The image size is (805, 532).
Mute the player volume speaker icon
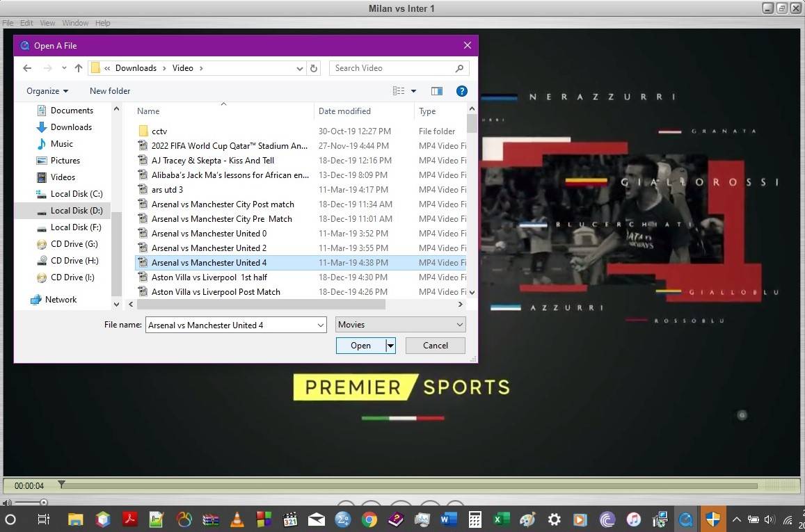tap(7, 503)
